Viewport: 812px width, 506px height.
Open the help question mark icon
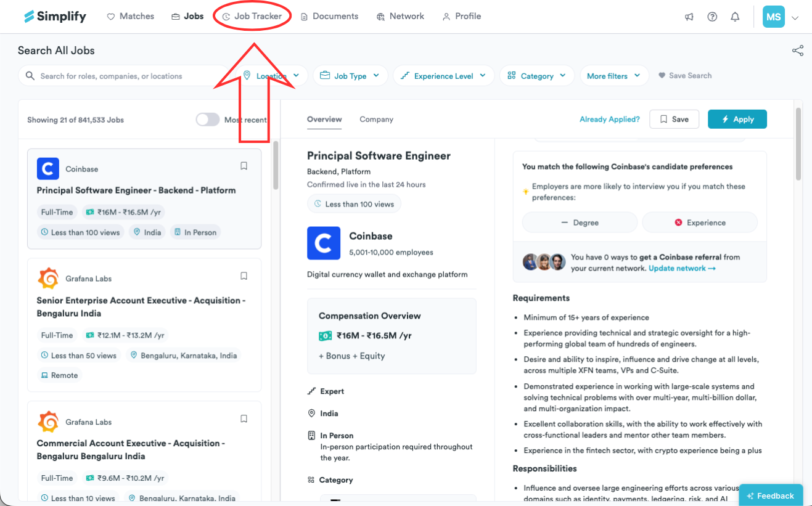click(712, 17)
